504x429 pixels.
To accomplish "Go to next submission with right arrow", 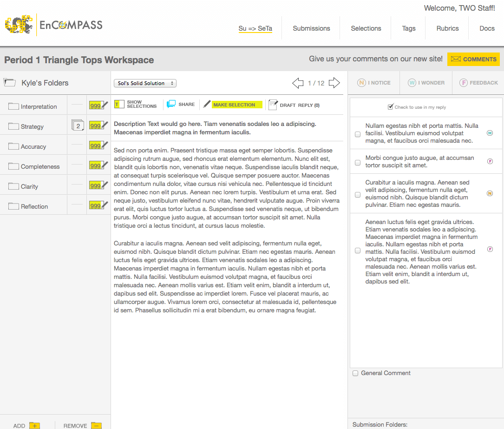I will pos(334,83).
